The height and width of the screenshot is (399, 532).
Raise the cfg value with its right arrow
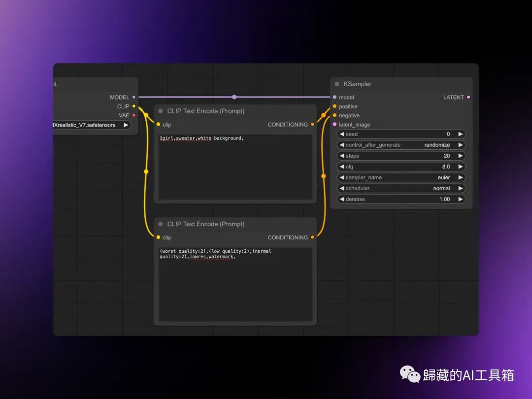pyautogui.click(x=461, y=166)
